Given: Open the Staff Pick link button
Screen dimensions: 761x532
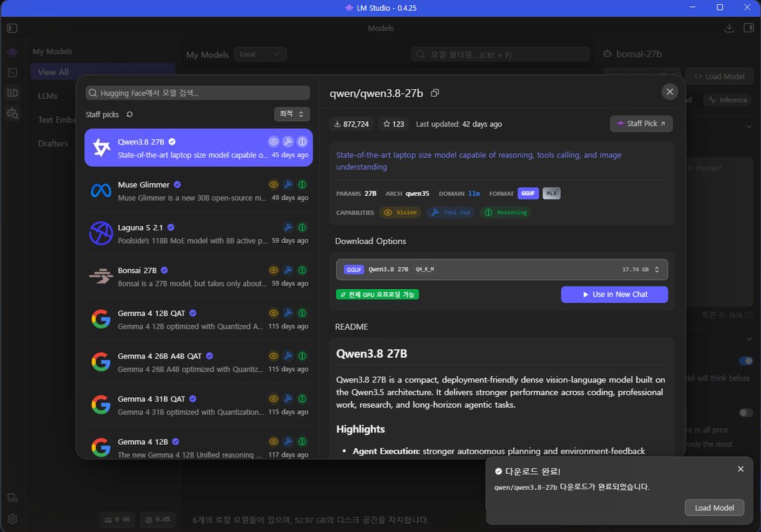Looking at the screenshot, I should [x=641, y=124].
